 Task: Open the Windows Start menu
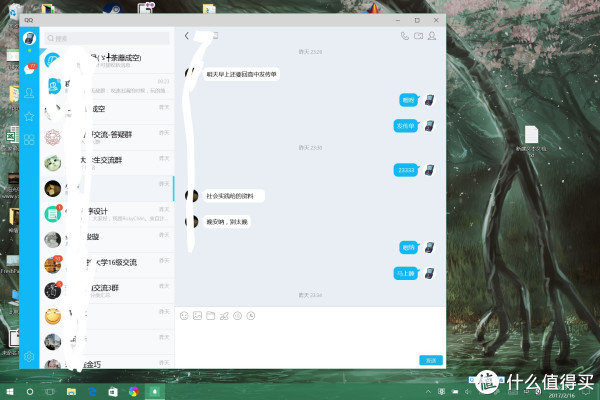(10, 392)
